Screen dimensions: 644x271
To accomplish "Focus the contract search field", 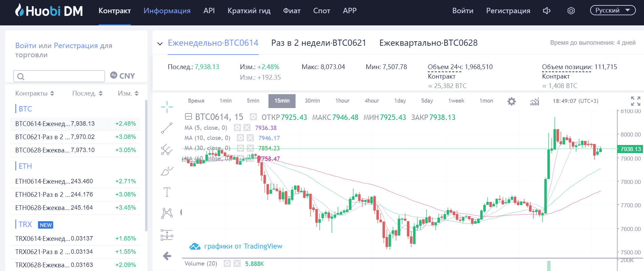I will point(59,76).
